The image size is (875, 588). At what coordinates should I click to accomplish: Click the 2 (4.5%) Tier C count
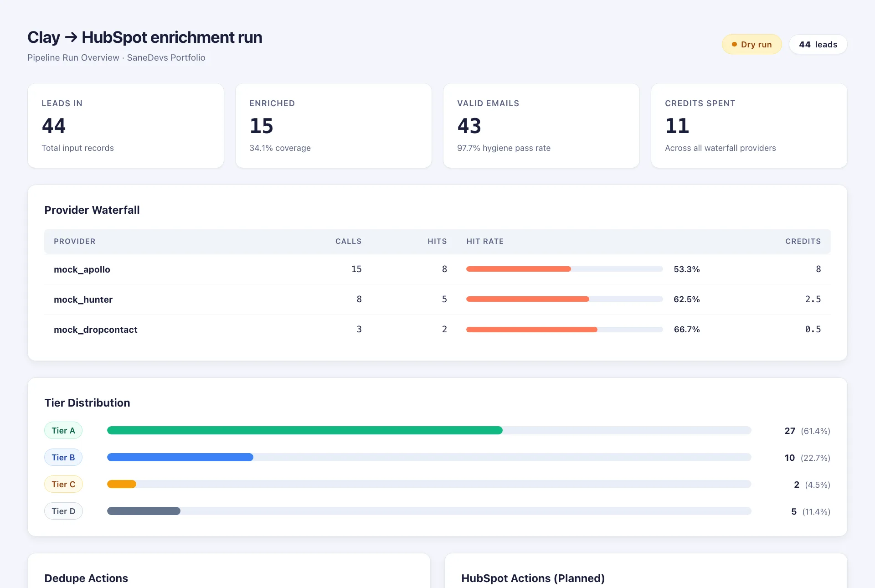[x=812, y=485]
